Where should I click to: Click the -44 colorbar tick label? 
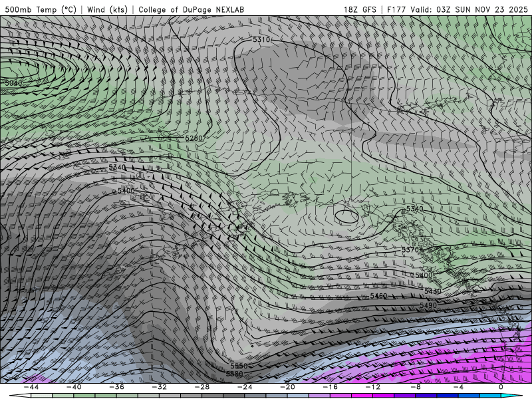[31, 387]
